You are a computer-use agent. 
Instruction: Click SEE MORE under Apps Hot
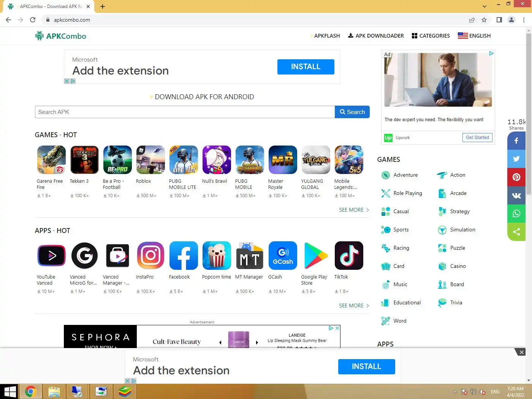354,306
